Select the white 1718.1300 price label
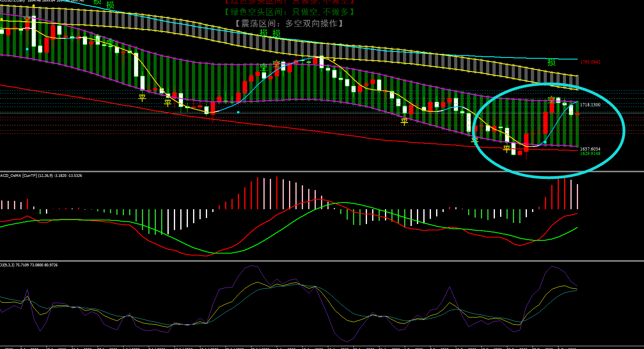 click(590, 105)
